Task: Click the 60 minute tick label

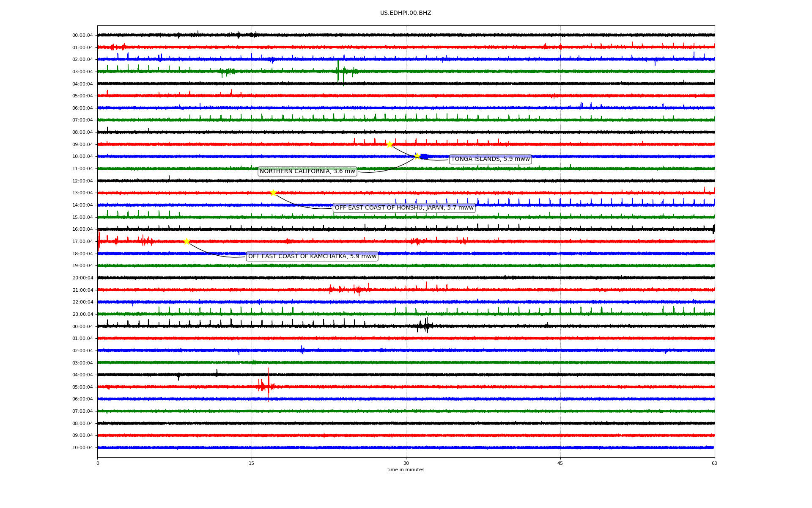Action: tap(714, 463)
